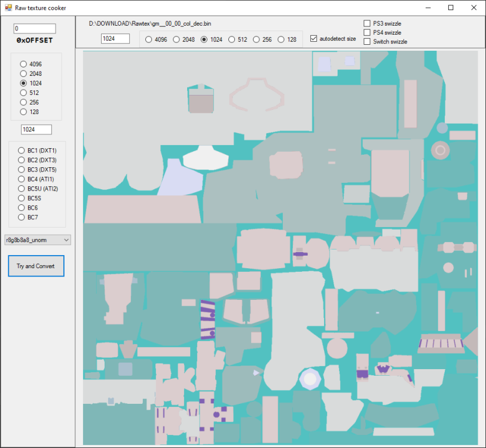Select the BC5U (ATI2) format option
This screenshot has height=448, width=486.
(22, 189)
